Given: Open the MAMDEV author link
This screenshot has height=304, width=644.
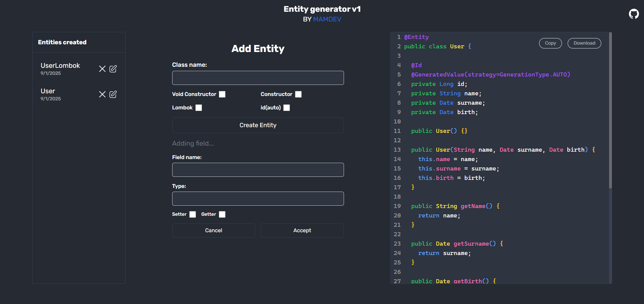Looking at the screenshot, I should (x=327, y=19).
